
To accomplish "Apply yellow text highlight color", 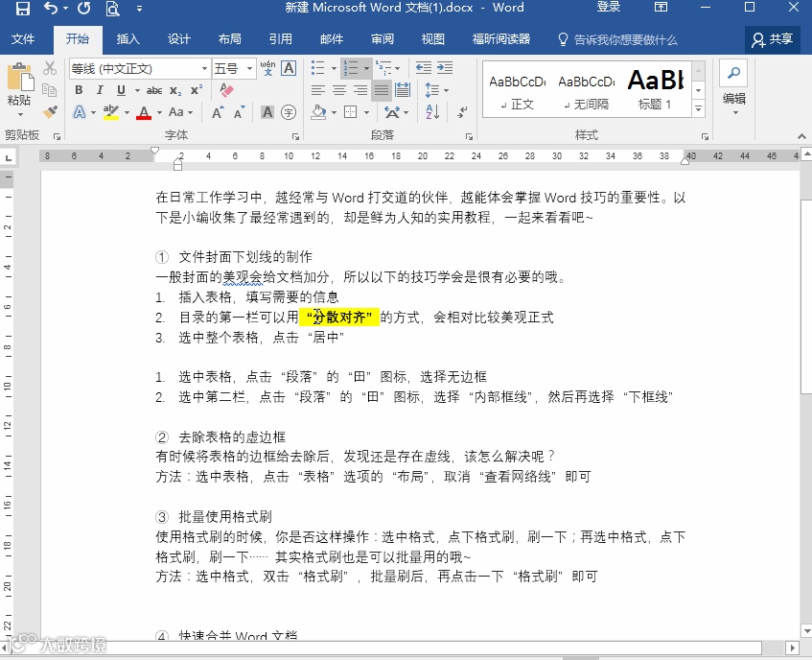I will 111,112.
